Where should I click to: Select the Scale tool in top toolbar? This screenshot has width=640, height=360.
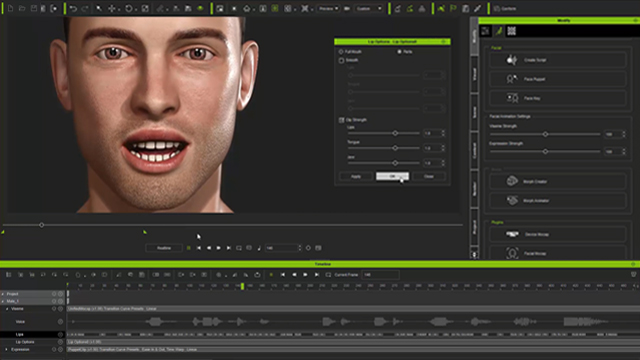tap(145, 9)
